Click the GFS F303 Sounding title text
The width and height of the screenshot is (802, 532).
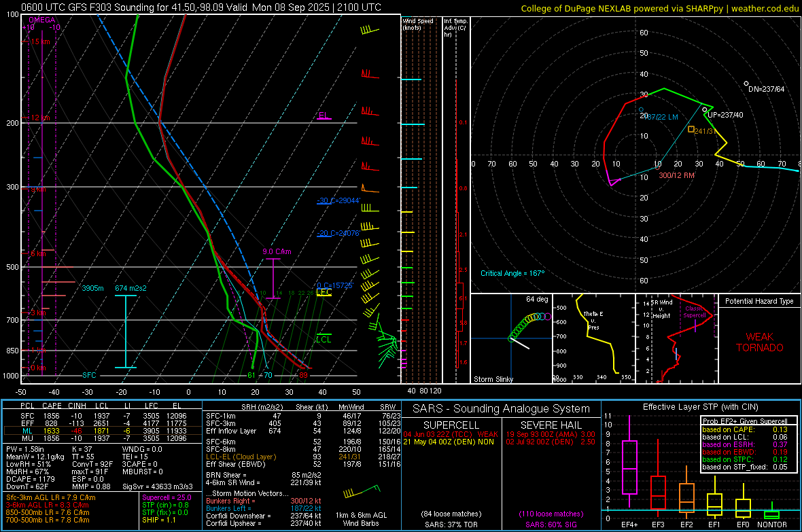click(201, 7)
